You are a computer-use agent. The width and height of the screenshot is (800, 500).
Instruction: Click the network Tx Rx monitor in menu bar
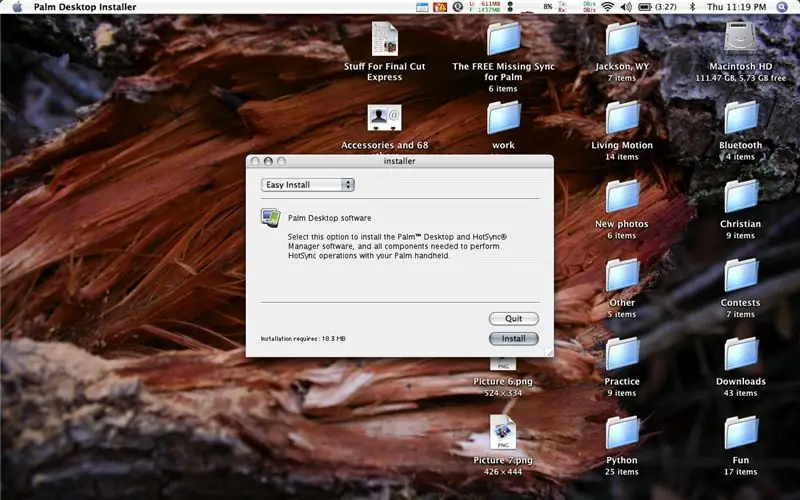pyautogui.click(x=576, y=7)
